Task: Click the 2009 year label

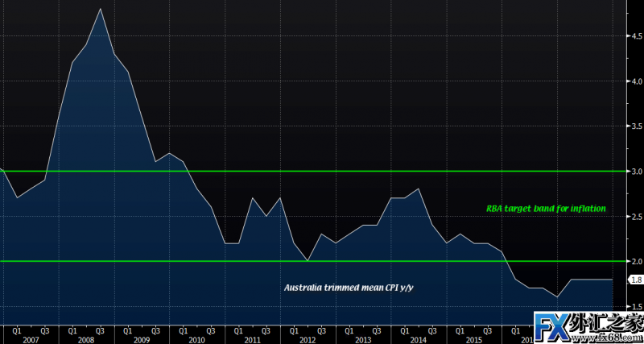Action: 140,339
